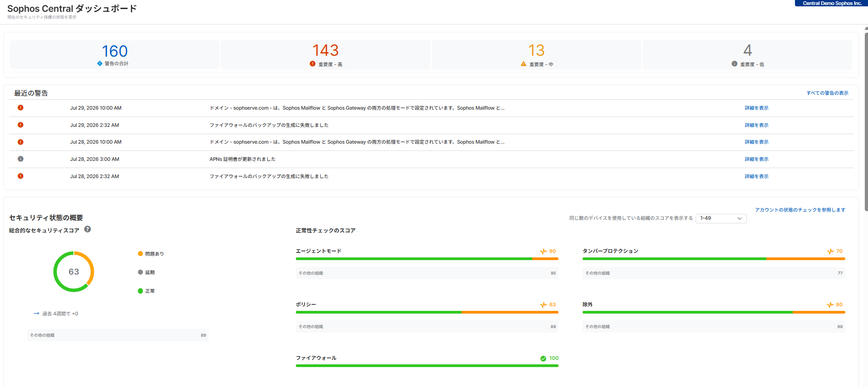Click the orange 問題あり legend dot
The height and width of the screenshot is (387, 868).
click(141, 254)
